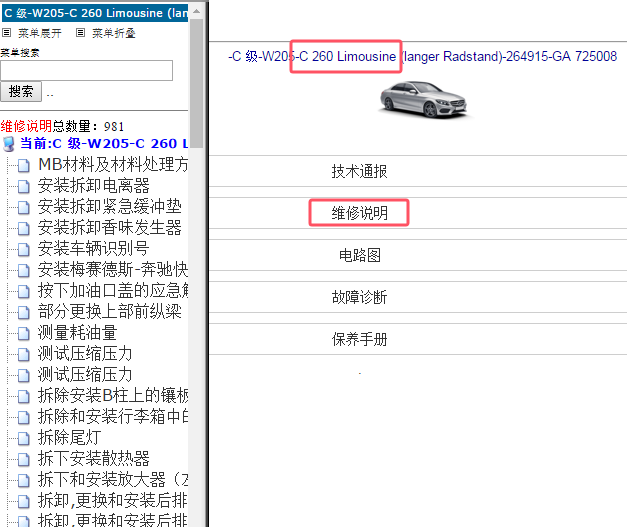Click the red 维修说明 total count label
627x527 pixels.
click(x=26, y=126)
